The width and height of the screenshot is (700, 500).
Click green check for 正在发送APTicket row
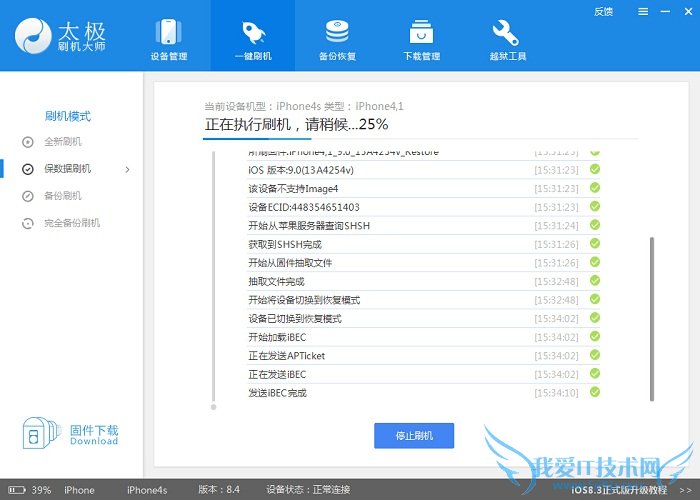[595, 355]
